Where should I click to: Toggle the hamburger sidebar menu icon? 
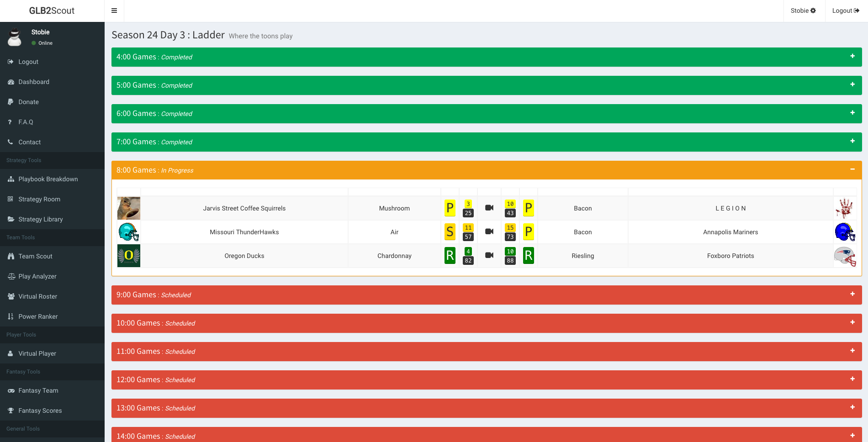click(114, 11)
